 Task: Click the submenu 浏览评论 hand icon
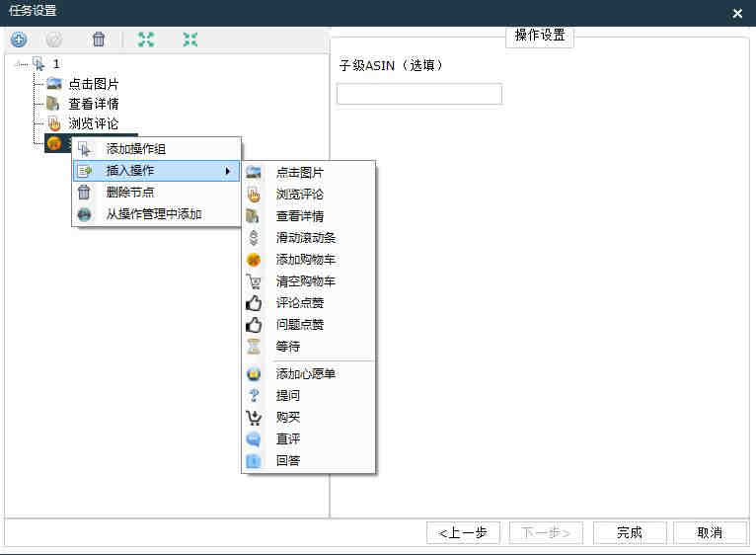point(254,195)
